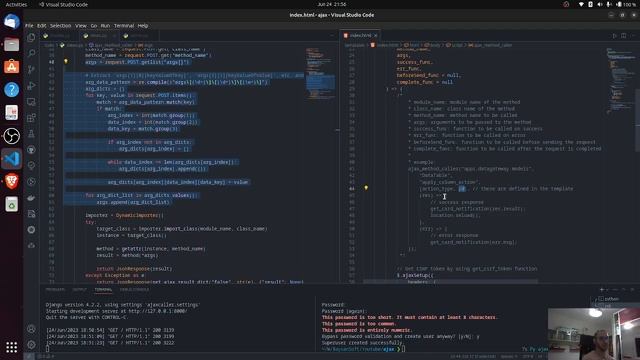Screen dimensions: 640x360
Task: Open the Trash from the dock
Action: (x=11, y=204)
